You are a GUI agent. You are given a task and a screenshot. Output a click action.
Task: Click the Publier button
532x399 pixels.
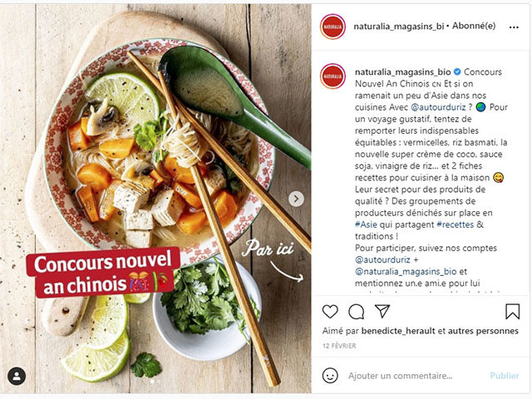click(505, 376)
